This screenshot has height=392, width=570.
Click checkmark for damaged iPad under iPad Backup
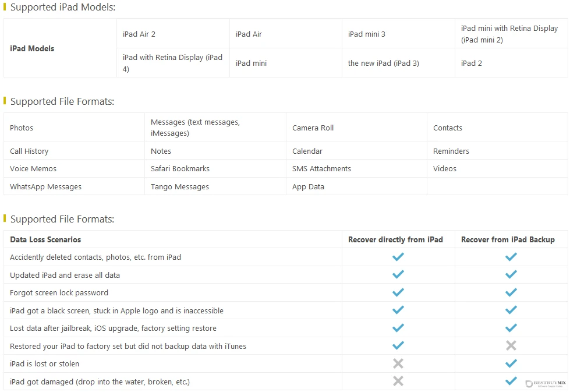pos(511,381)
